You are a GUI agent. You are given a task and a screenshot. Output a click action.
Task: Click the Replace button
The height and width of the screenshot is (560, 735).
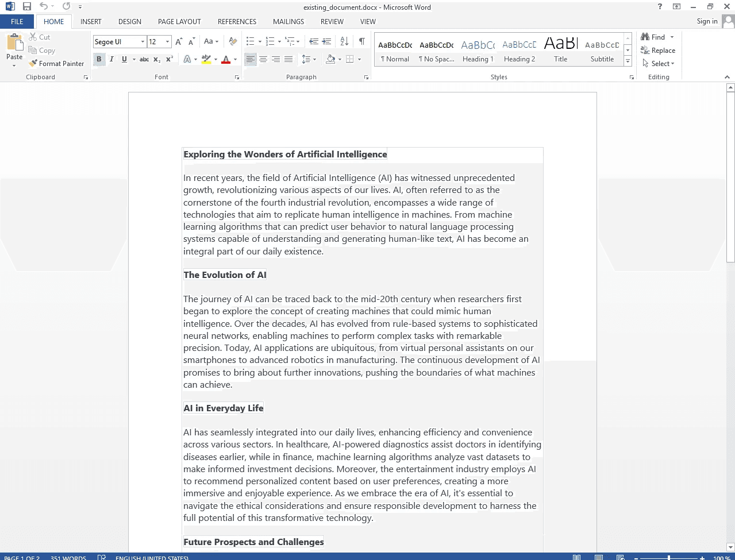coord(658,50)
